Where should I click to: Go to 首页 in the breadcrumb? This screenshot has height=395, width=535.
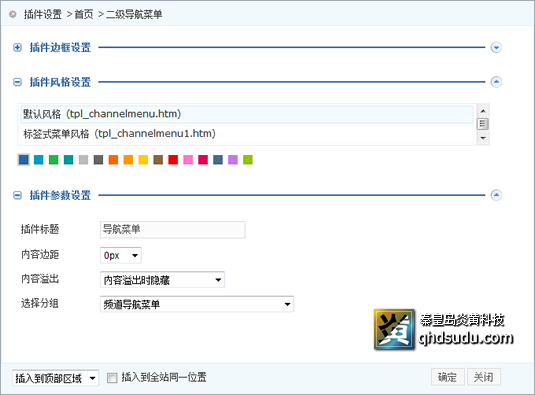[x=84, y=14]
